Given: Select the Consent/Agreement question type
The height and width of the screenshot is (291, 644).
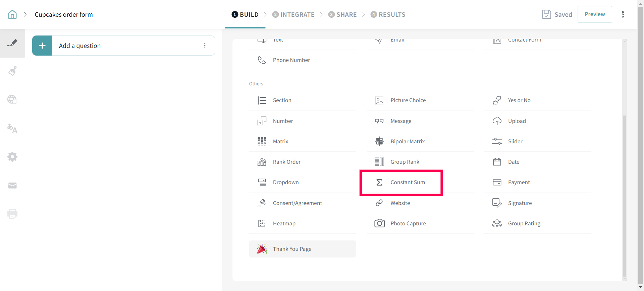Looking at the screenshot, I should (x=297, y=203).
